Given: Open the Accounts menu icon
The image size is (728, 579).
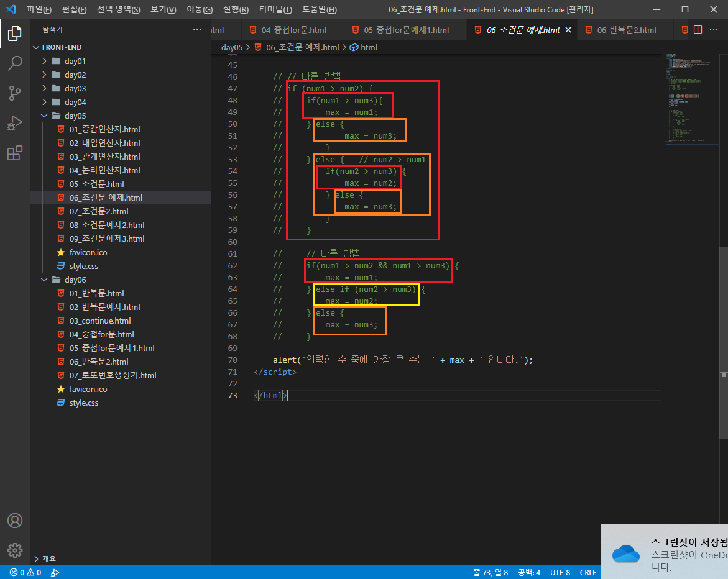Looking at the screenshot, I should click(x=15, y=521).
